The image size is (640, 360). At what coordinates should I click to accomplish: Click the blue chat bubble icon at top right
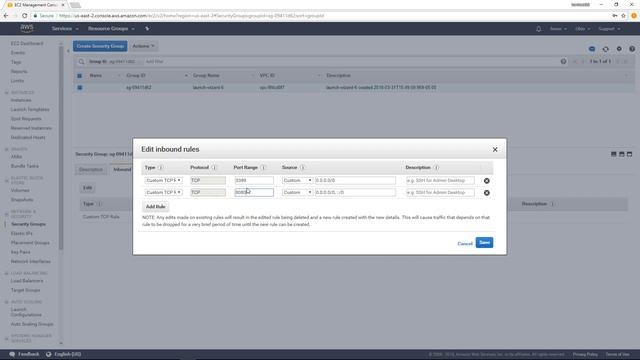click(x=592, y=49)
